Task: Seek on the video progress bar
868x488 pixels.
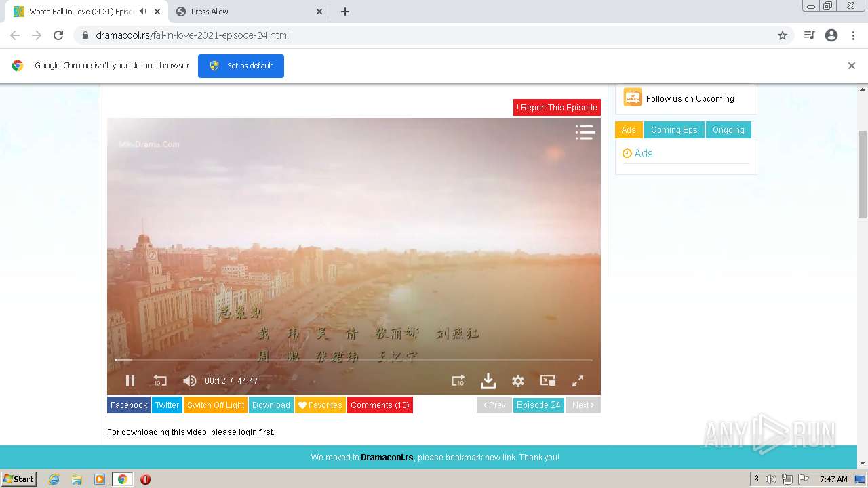Action: click(354, 360)
